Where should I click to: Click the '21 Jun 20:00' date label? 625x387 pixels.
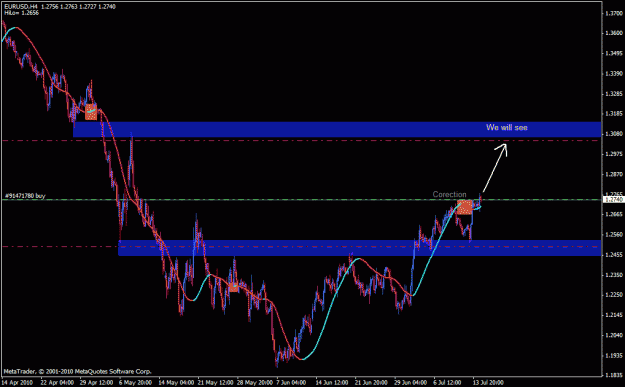tap(371, 383)
